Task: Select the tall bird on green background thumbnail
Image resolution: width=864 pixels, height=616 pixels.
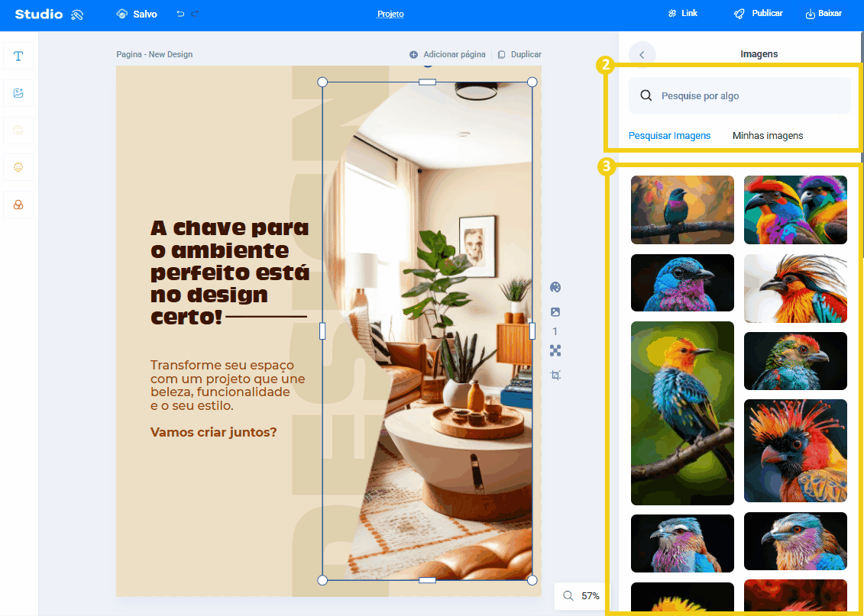Action: (x=682, y=414)
